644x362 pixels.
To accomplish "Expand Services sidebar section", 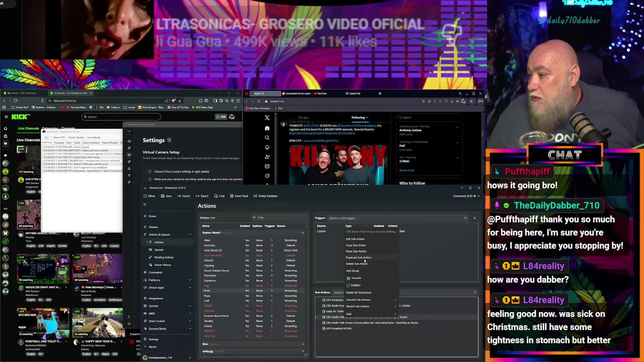I will [190, 306].
